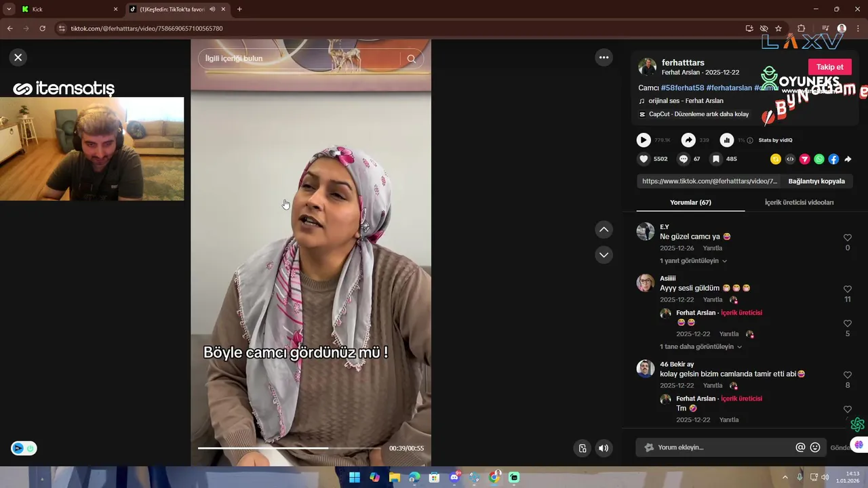Open media controls icon in Chrome toolbar
This screenshot has height=488, width=868.
825,28
